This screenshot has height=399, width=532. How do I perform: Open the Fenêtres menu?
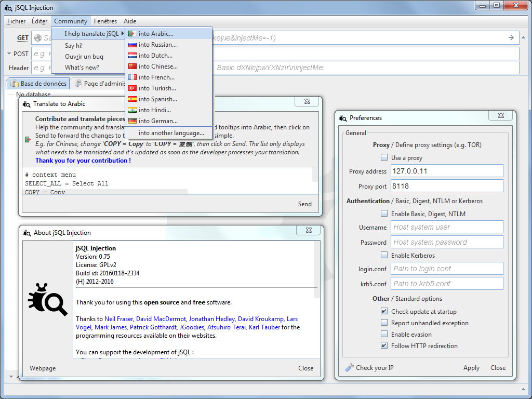coord(105,21)
